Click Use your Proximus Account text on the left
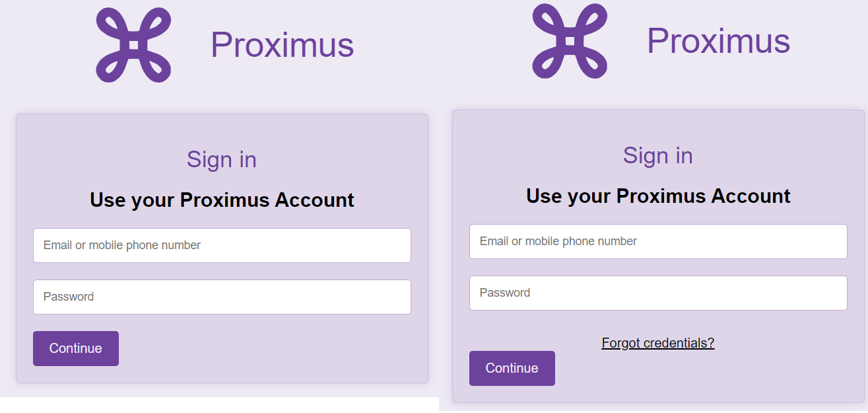868x413 pixels. pyautogui.click(x=221, y=200)
